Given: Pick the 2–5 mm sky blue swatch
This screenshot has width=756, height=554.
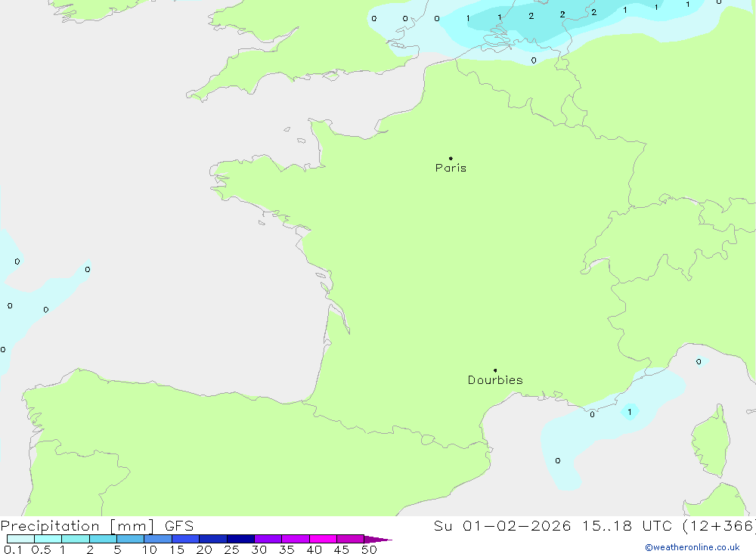Looking at the screenshot, I should [x=103, y=539].
